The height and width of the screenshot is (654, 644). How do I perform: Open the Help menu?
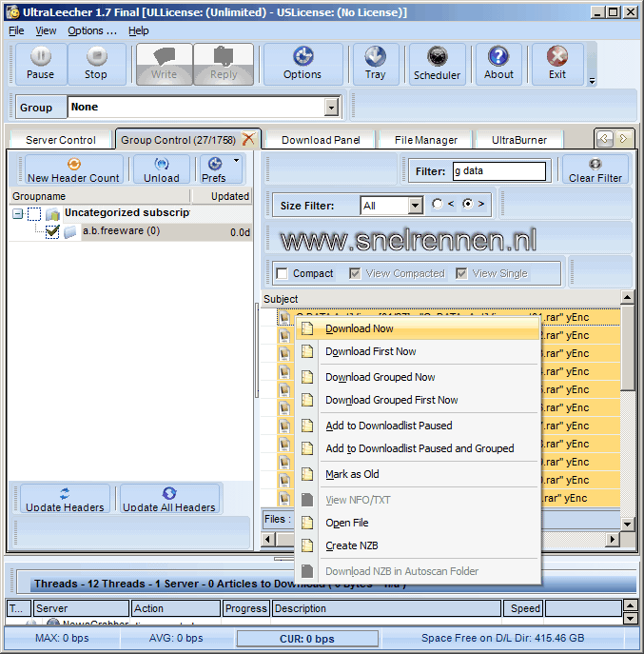tap(138, 30)
